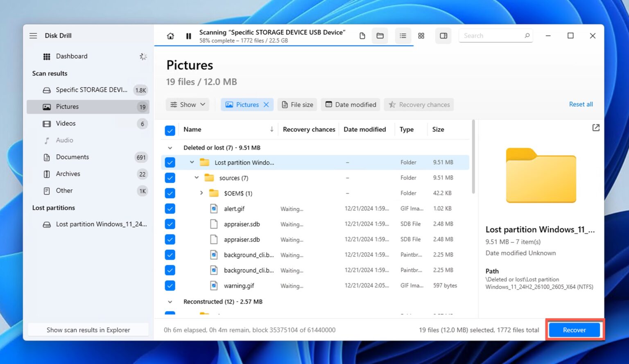Select the list view icon
The image size is (629, 364).
[x=403, y=36]
